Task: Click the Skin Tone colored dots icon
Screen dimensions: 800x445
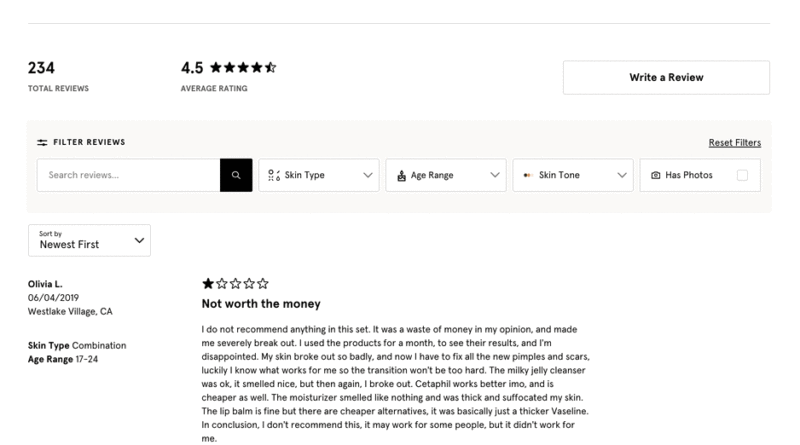Action: [x=528, y=175]
